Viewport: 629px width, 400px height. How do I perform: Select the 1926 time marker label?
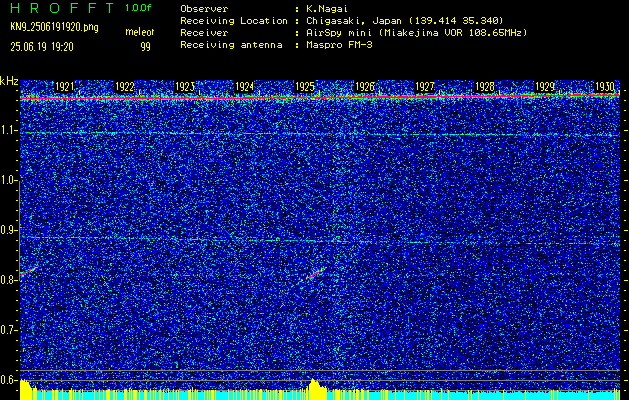pos(365,87)
